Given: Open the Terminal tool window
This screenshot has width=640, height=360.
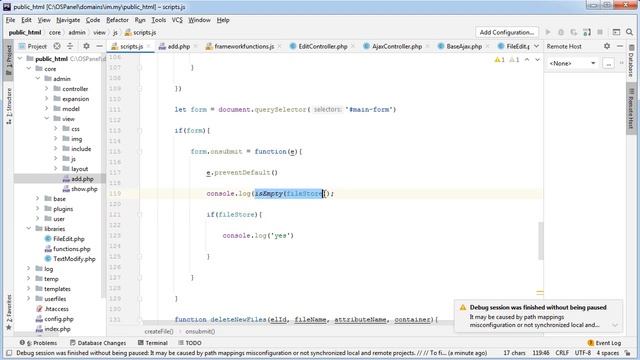Looking at the screenshot, I should pyautogui.click(x=153, y=343).
